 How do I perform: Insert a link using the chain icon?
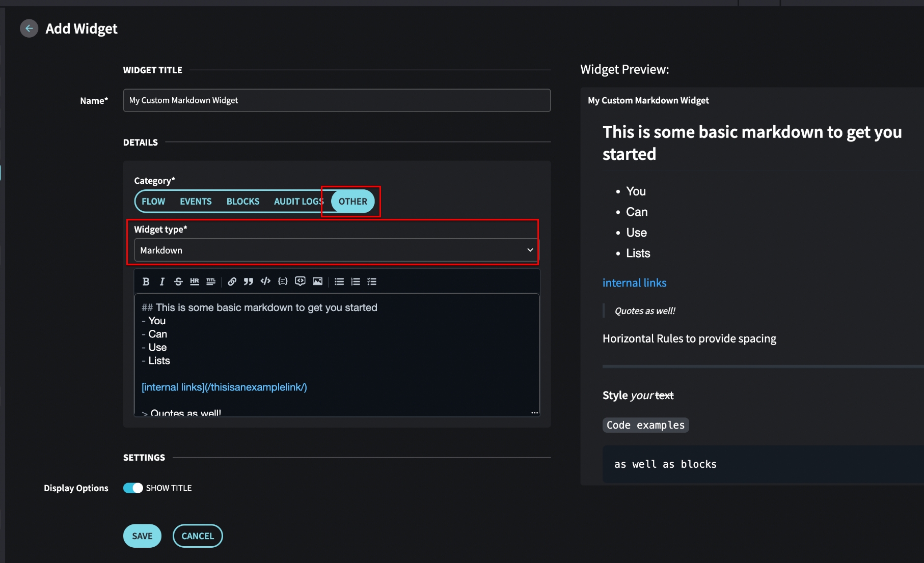point(232,281)
